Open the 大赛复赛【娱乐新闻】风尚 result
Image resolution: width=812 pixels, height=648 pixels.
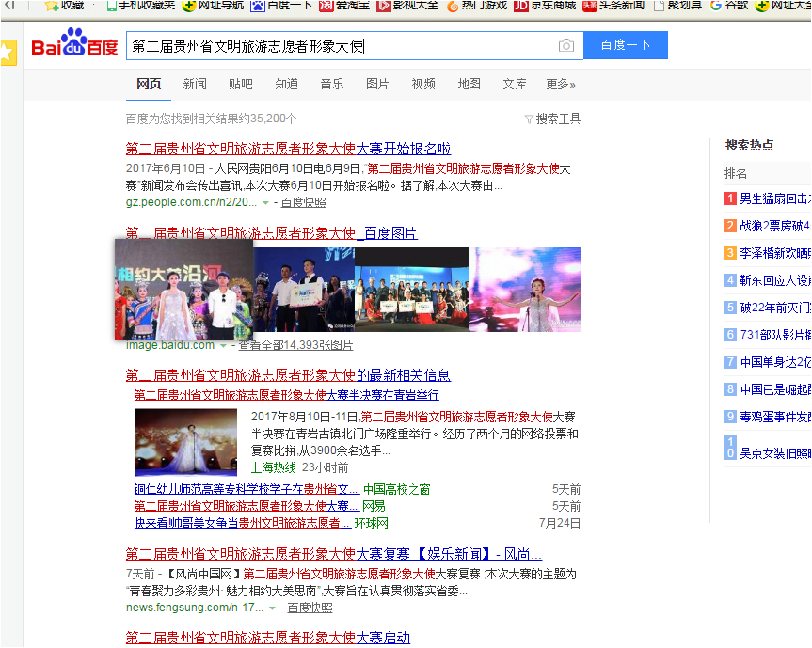pos(333,554)
